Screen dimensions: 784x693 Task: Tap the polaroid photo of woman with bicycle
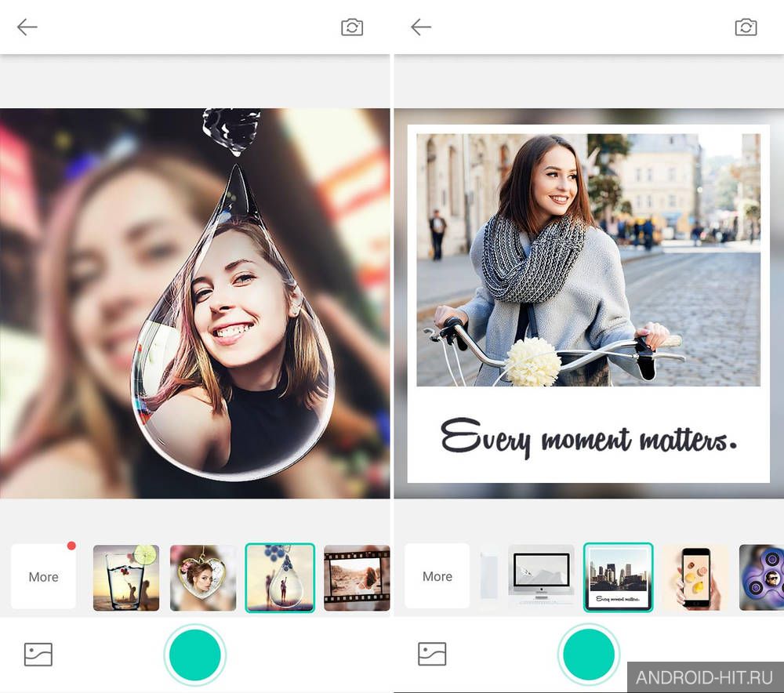[589, 260]
